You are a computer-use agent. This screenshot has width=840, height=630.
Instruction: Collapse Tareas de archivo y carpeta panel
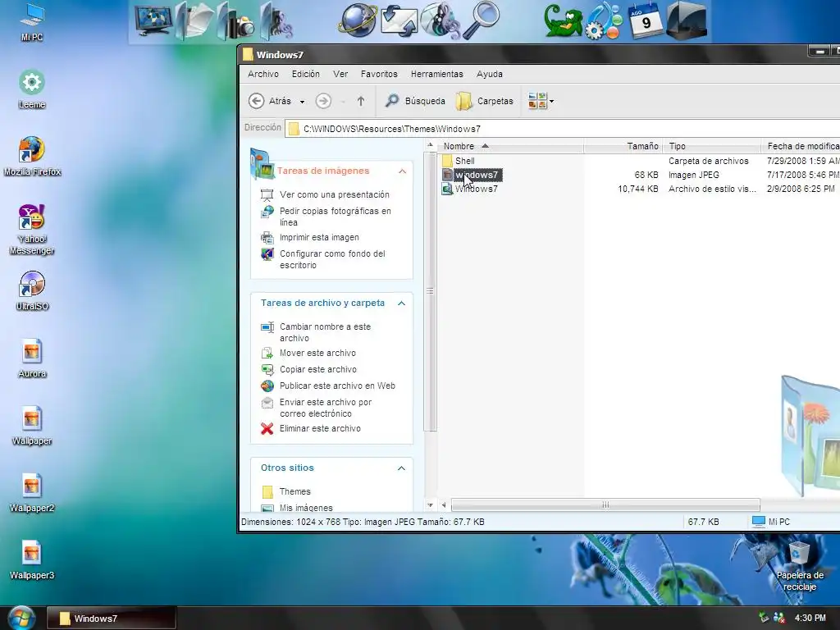[x=401, y=304]
